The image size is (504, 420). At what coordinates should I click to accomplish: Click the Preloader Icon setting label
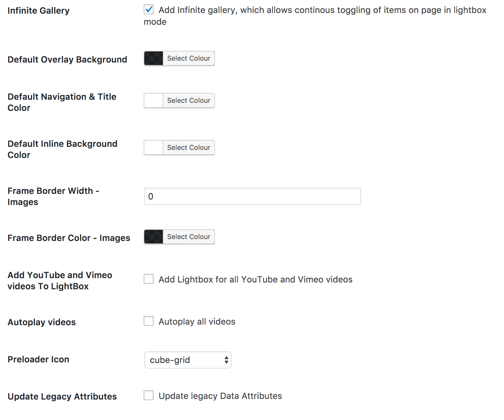pyautogui.click(x=38, y=360)
